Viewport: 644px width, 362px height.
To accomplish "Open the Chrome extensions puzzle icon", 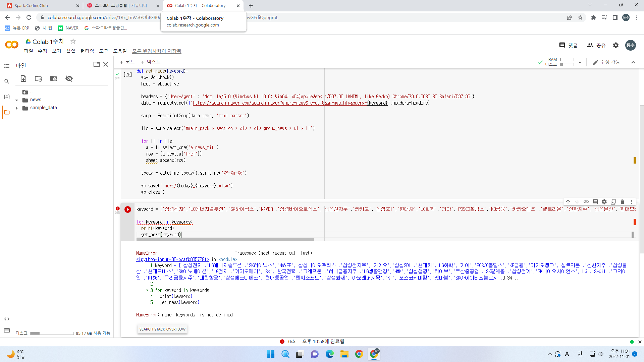I will (594, 17).
